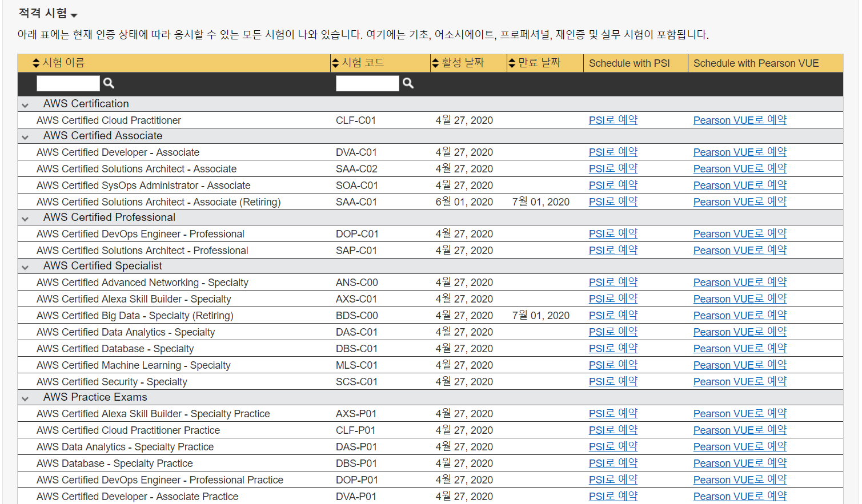Open Pearson VUE booking for DAS-P01 practice
This screenshot has height=504, width=862.
[x=740, y=446]
